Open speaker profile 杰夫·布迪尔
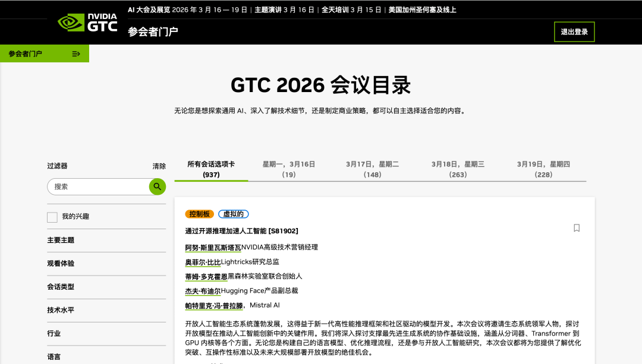Viewport: 642px width, 364px height. pos(202,290)
